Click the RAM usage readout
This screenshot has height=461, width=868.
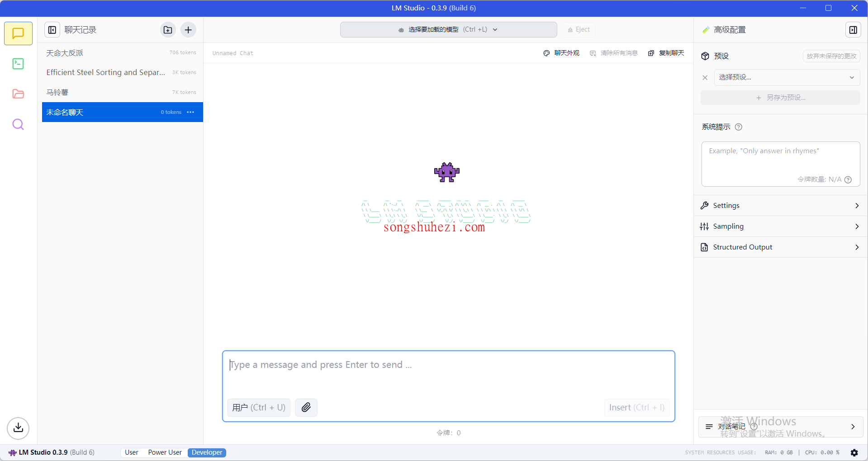point(779,452)
